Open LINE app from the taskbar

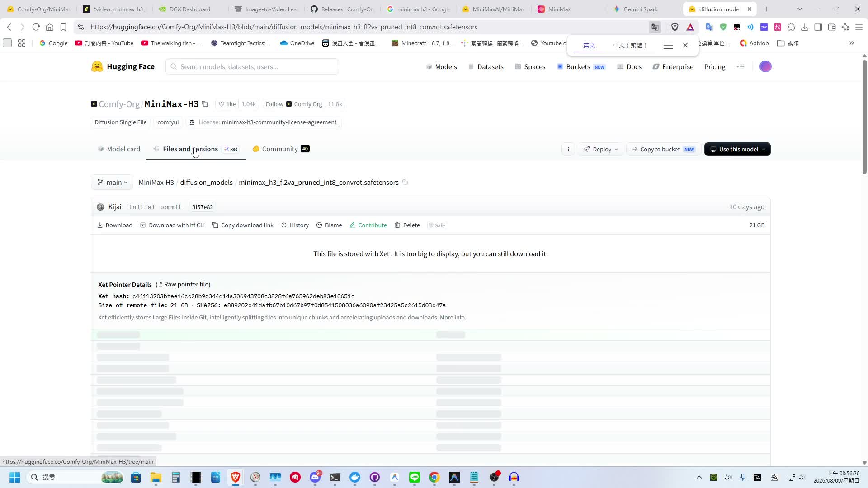pyautogui.click(x=415, y=477)
